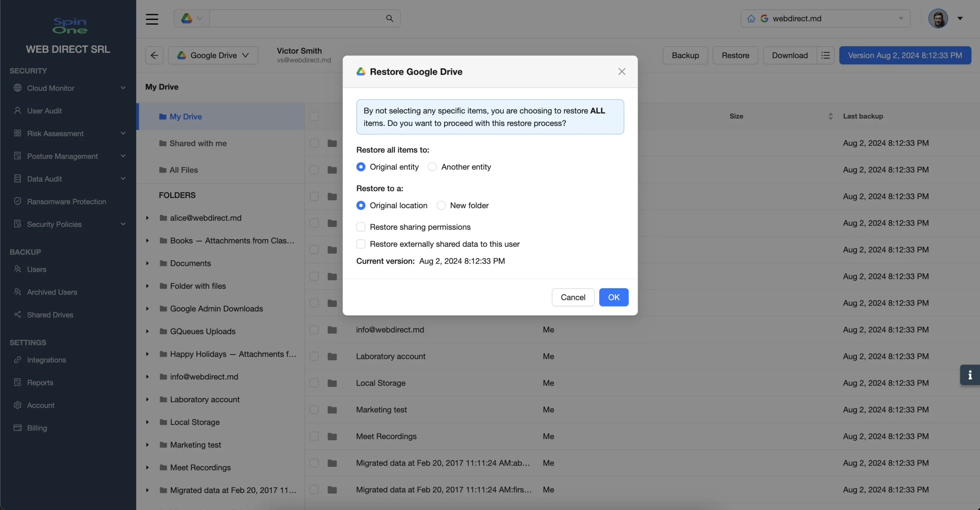Click the Size column sort arrows
This screenshot has height=510, width=980.
tap(830, 116)
